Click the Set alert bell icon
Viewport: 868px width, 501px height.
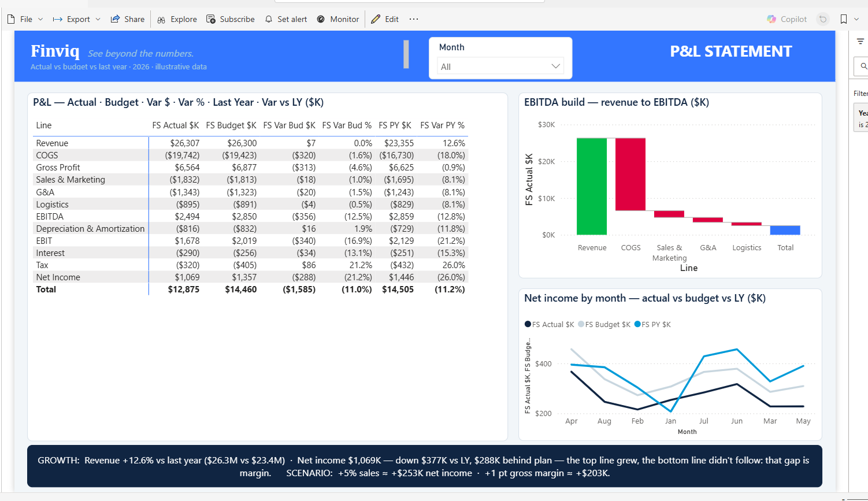pos(269,19)
